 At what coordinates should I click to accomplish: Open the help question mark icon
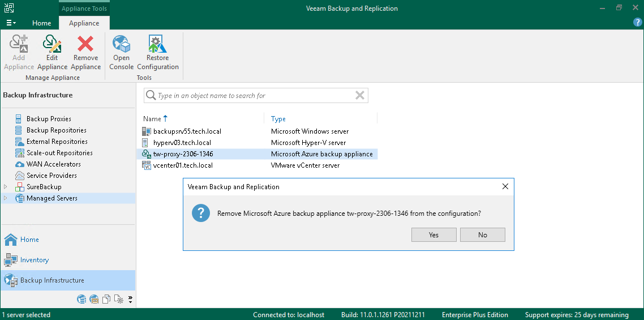(x=637, y=23)
